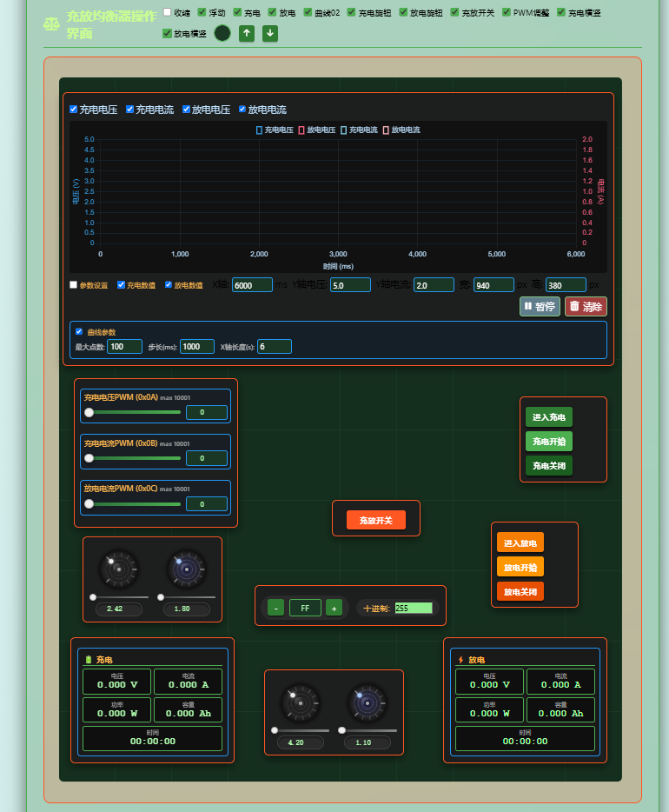The image size is (669, 812).
Task: Click the 放电关闭 button
Action: tap(520, 591)
